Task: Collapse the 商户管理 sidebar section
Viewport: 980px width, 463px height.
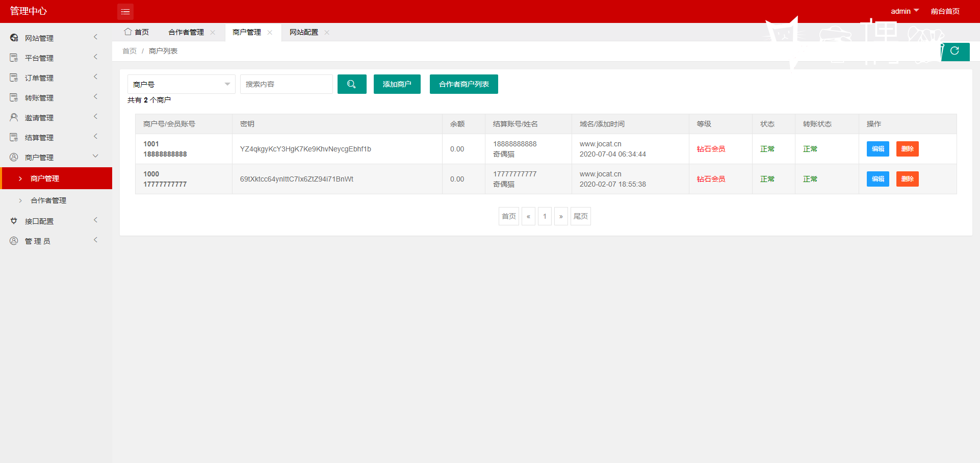Action: click(56, 157)
